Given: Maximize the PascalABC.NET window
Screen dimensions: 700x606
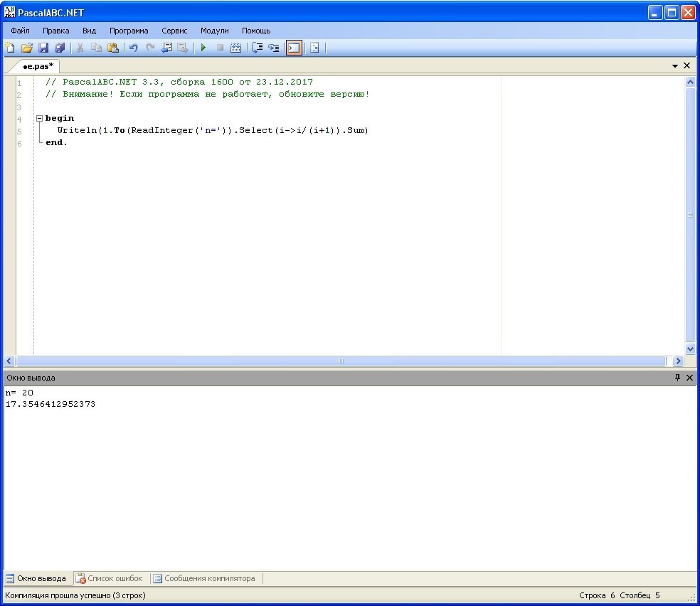Looking at the screenshot, I should tap(672, 13).
